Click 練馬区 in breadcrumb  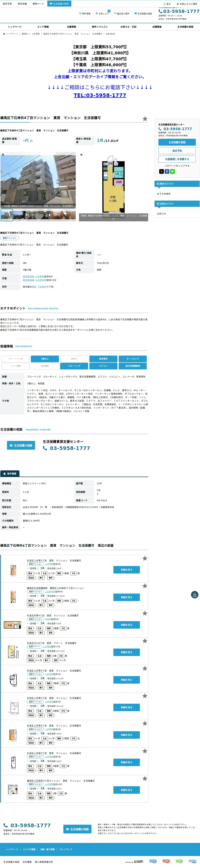click(x=25, y=34)
